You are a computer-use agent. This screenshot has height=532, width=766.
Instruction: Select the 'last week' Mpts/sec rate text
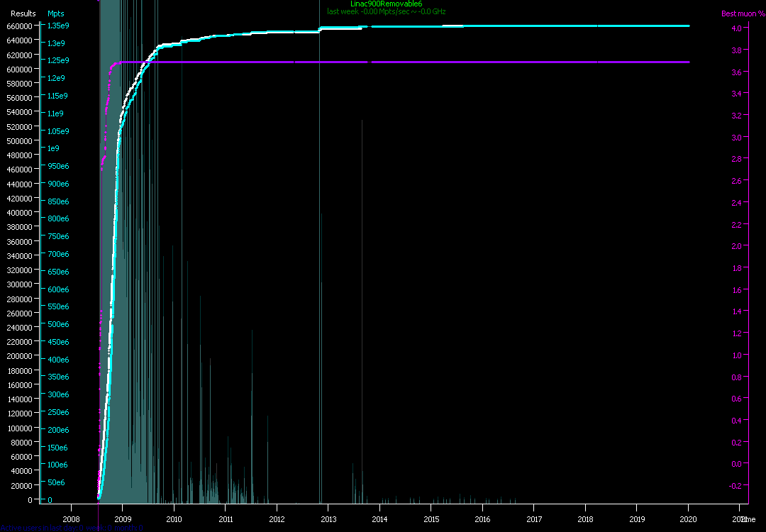386,12
